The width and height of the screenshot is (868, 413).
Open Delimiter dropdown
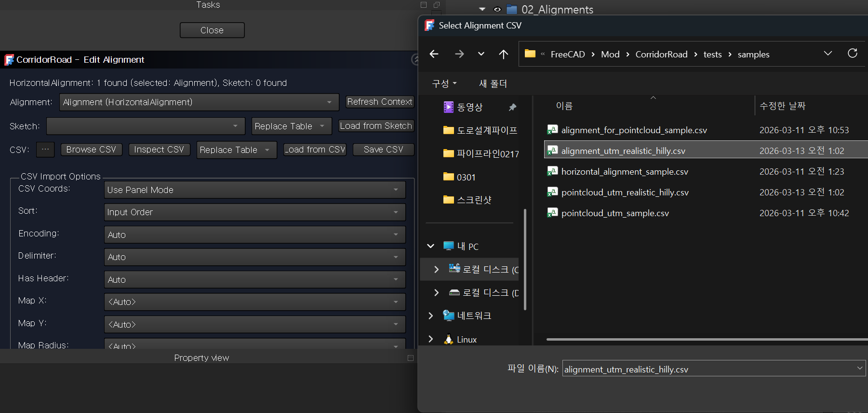254,257
